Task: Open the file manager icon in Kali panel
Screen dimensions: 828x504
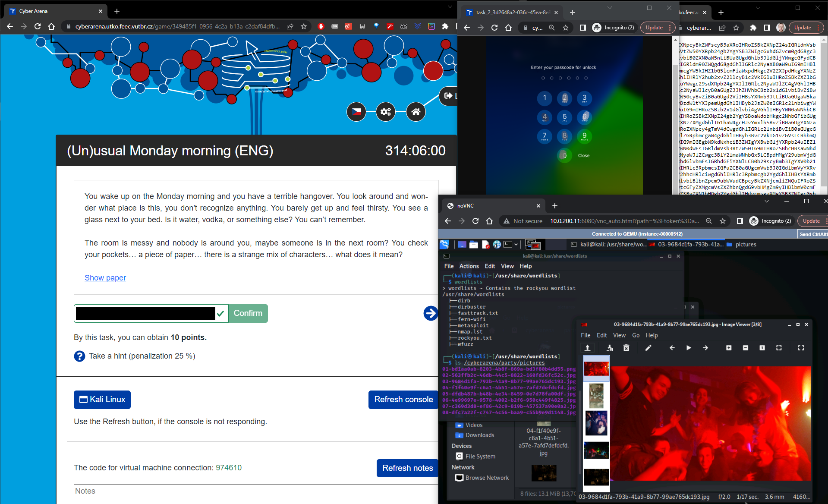Action: (474, 245)
